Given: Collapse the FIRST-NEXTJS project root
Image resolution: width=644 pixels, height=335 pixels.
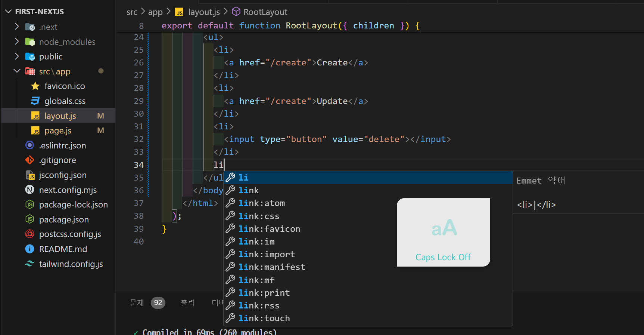Looking at the screenshot, I should point(9,12).
